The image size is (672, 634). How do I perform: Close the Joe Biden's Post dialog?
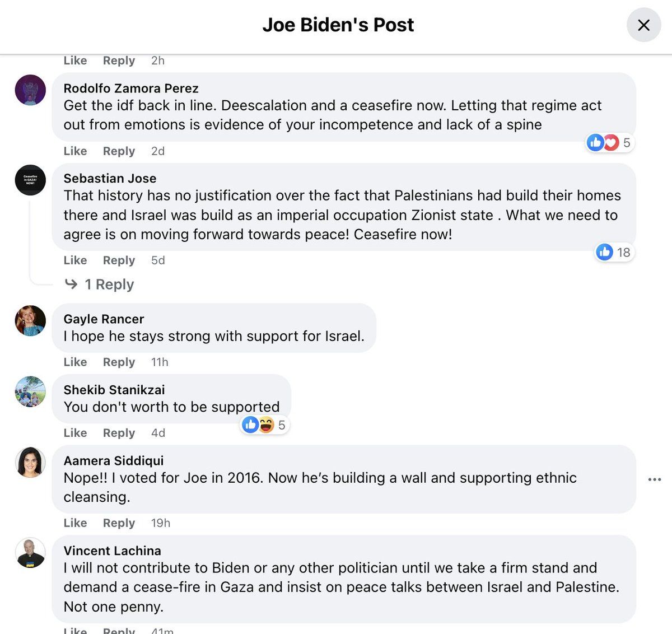(643, 25)
